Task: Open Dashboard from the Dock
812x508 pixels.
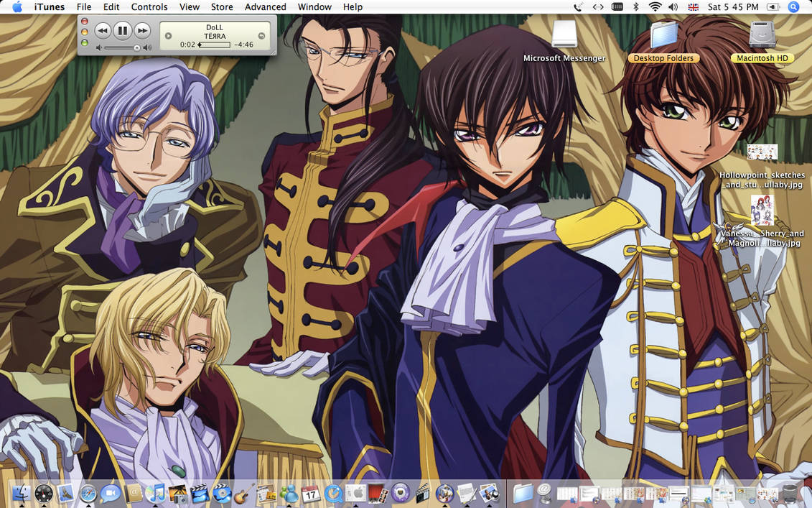Action: point(44,492)
